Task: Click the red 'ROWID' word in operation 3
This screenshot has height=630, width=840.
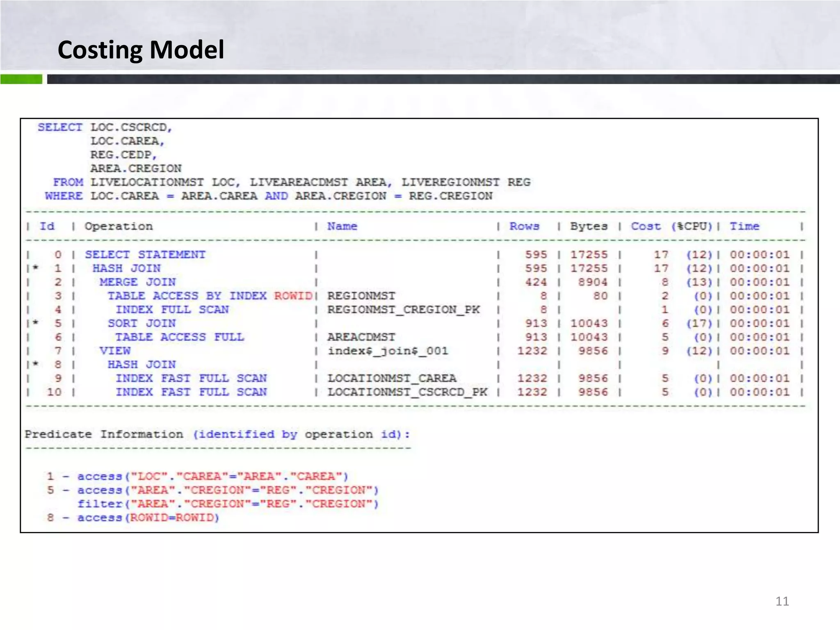Action: [293, 296]
